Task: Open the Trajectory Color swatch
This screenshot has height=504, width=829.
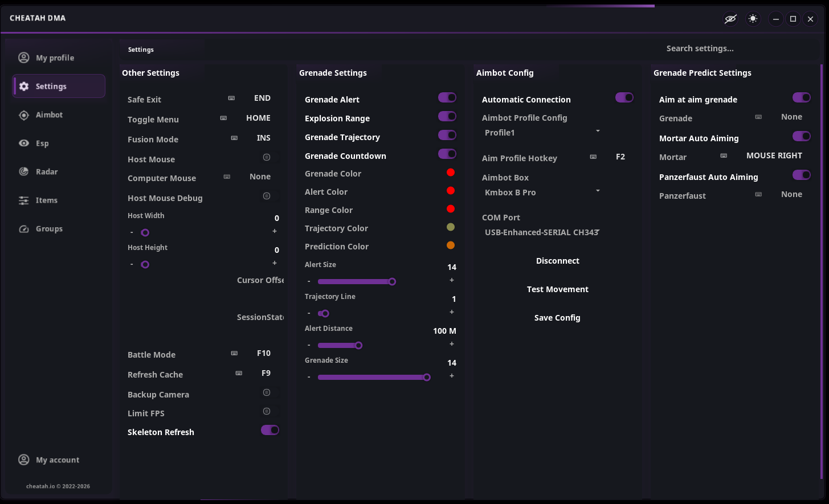Action: pyautogui.click(x=451, y=227)
